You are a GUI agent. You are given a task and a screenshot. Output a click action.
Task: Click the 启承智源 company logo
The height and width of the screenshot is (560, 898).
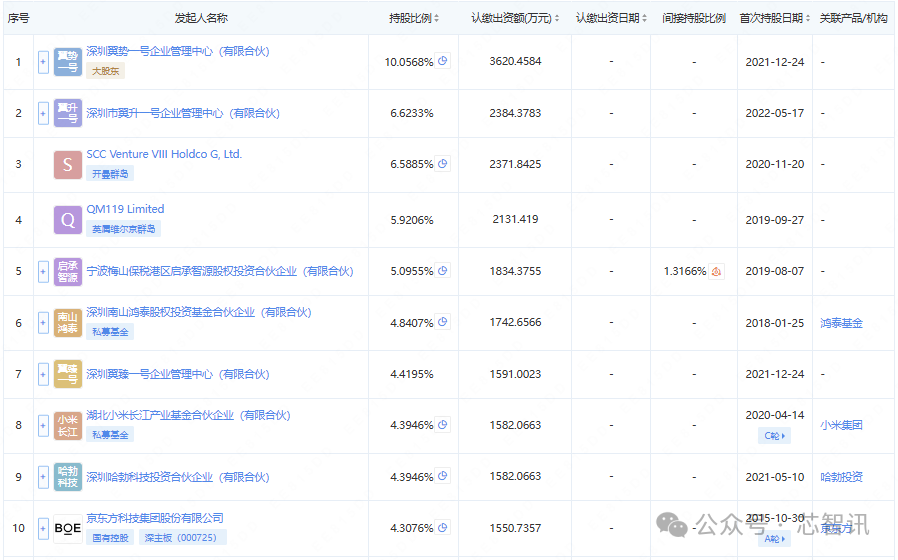68,271
